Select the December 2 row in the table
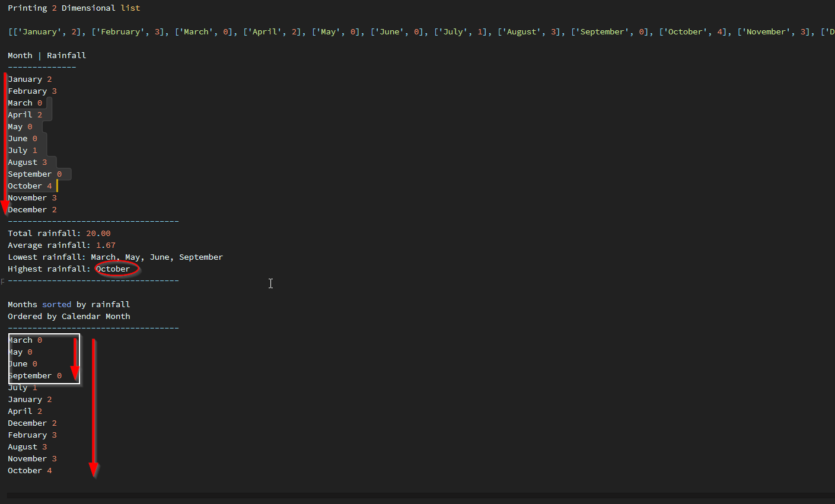The width and height of the screenshot is (835, 504). [32, 209]
